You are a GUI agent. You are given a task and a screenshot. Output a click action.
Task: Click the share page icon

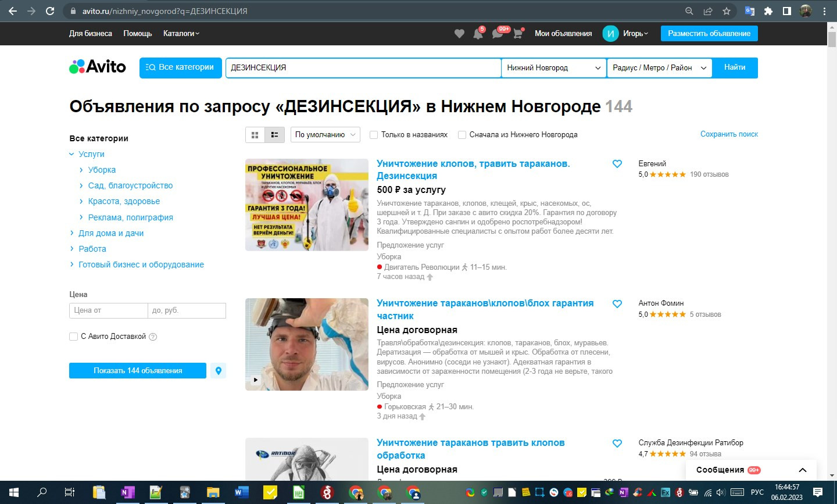[x=708, y=11]
